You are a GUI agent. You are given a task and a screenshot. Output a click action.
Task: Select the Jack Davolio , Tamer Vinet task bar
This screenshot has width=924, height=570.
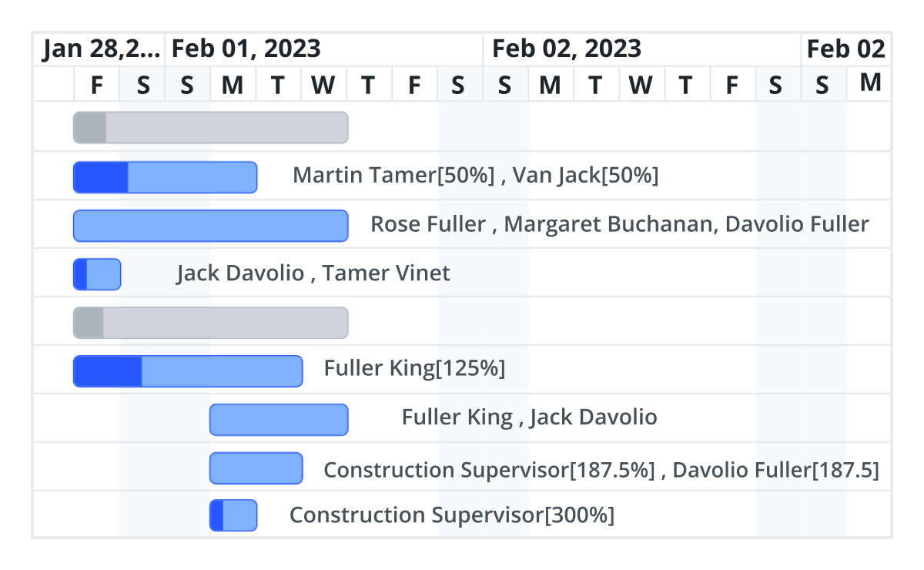coord(97,273)
